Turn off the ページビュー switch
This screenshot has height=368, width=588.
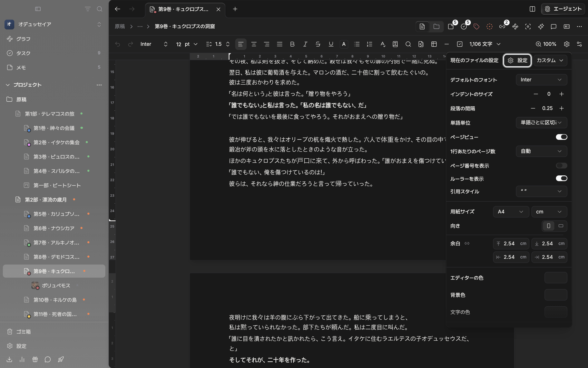coord(561,137)
